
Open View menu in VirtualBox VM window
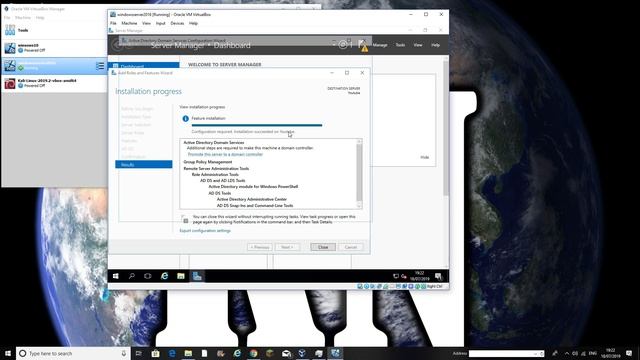click(146, 23)
